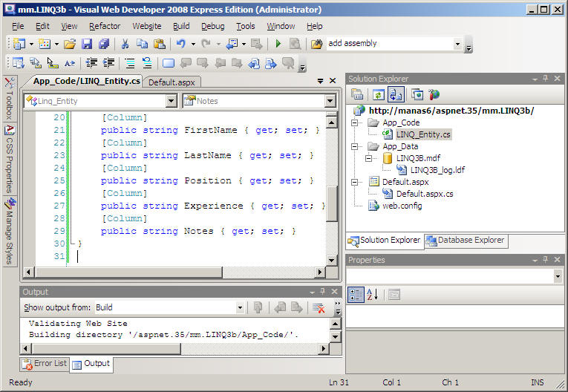The width and height of the screenshot is (568, 392).
Task: Open the Undo history dropdown arrow
Action: pyautogui.click(x=193, y=45)
